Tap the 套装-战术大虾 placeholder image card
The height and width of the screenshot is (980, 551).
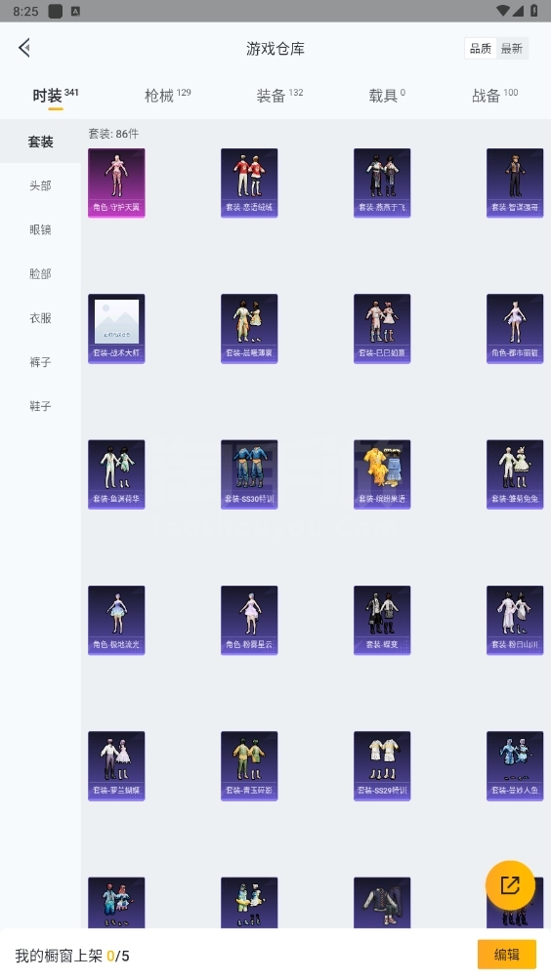pos(116,329)
